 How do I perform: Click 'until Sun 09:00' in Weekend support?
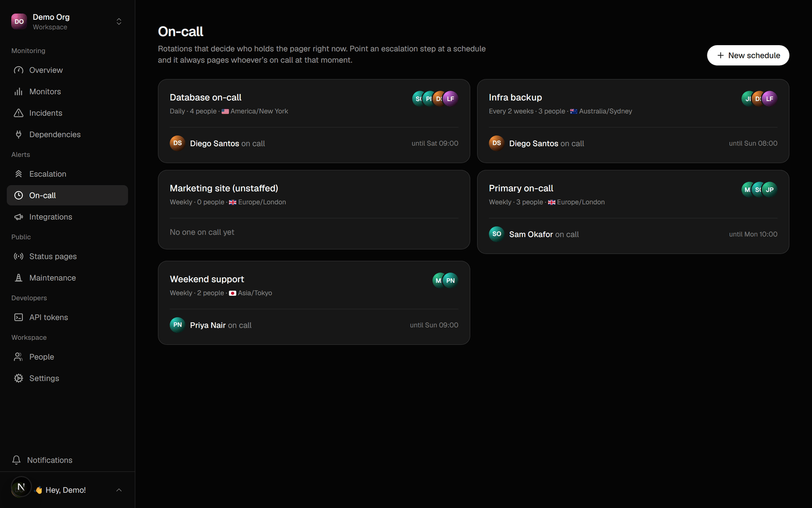(x=434, y=325)
